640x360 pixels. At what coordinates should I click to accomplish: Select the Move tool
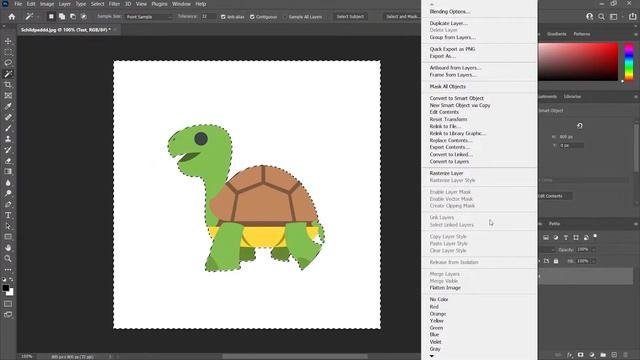[8, 41]
